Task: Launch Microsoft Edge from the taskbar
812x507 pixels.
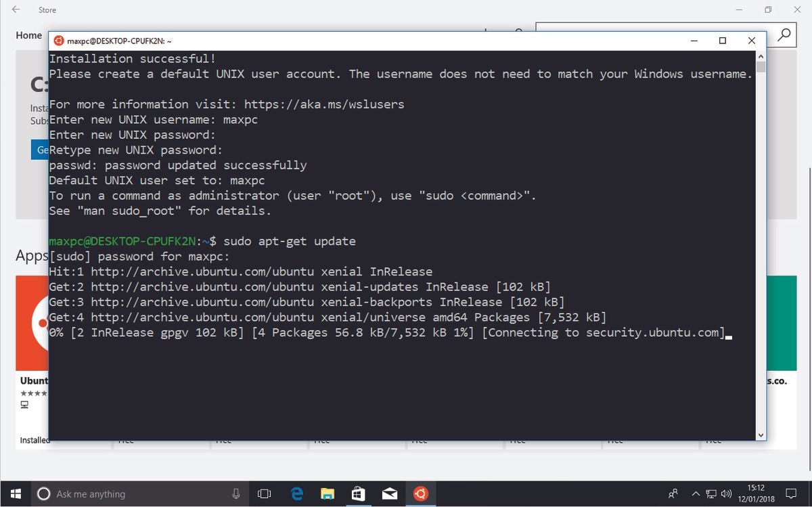Action: pos(296,493)
